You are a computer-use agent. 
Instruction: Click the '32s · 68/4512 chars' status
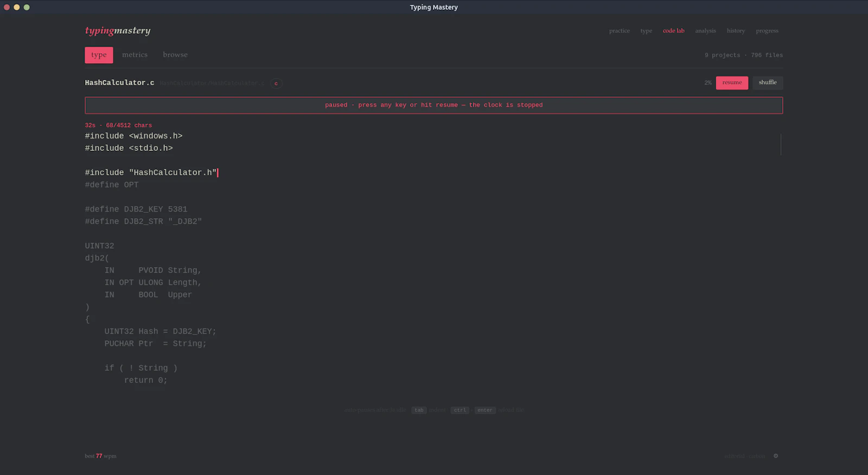pos(118,125)
